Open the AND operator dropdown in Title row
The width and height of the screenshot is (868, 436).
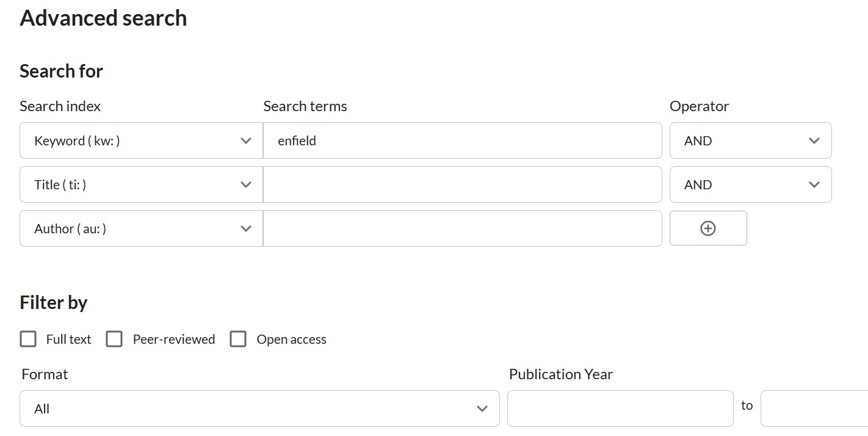(x=750, y=185)
